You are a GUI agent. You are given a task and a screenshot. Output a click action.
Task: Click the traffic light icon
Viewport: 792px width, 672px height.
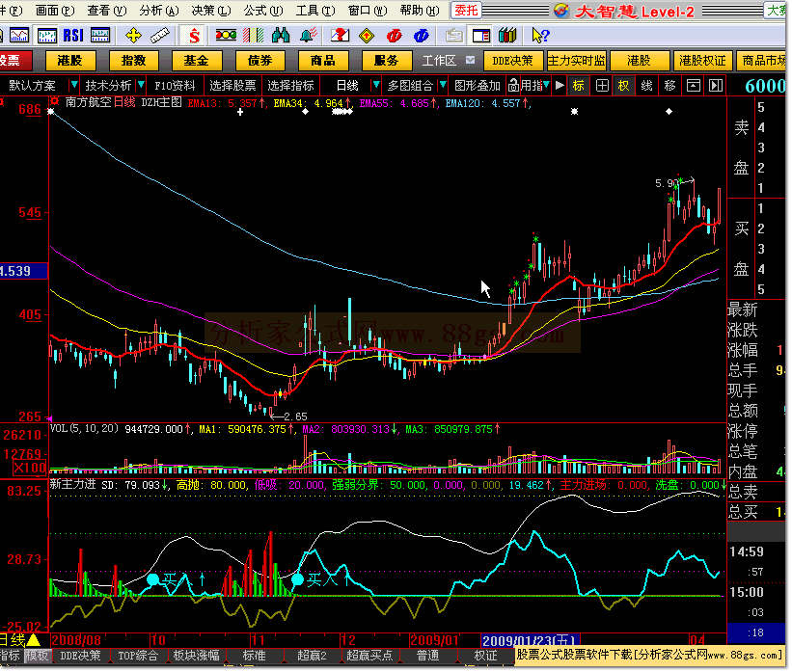[226, 36]
